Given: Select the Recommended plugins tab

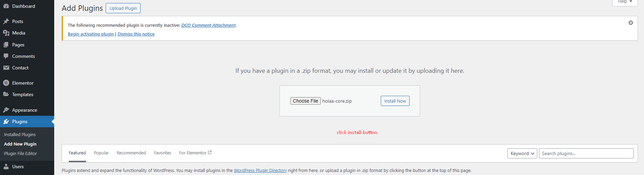Looking at the screenshot, I should point(131,153).
